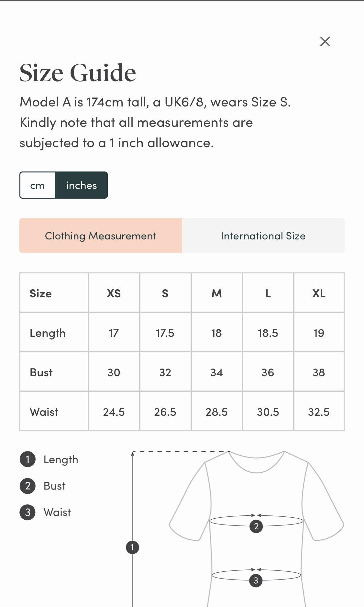
Task: Click the L waist value 30.5
Action: [x=268, y=412]
